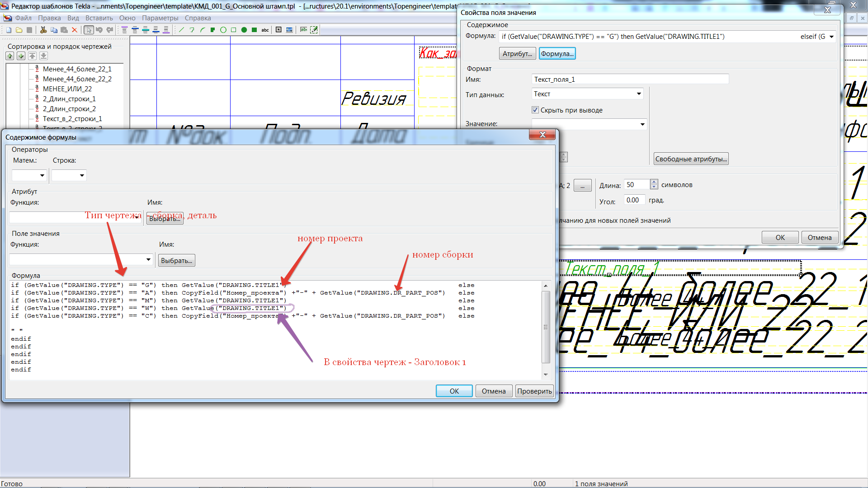Click the red delete X icon
868x488 pixels.
75,30
